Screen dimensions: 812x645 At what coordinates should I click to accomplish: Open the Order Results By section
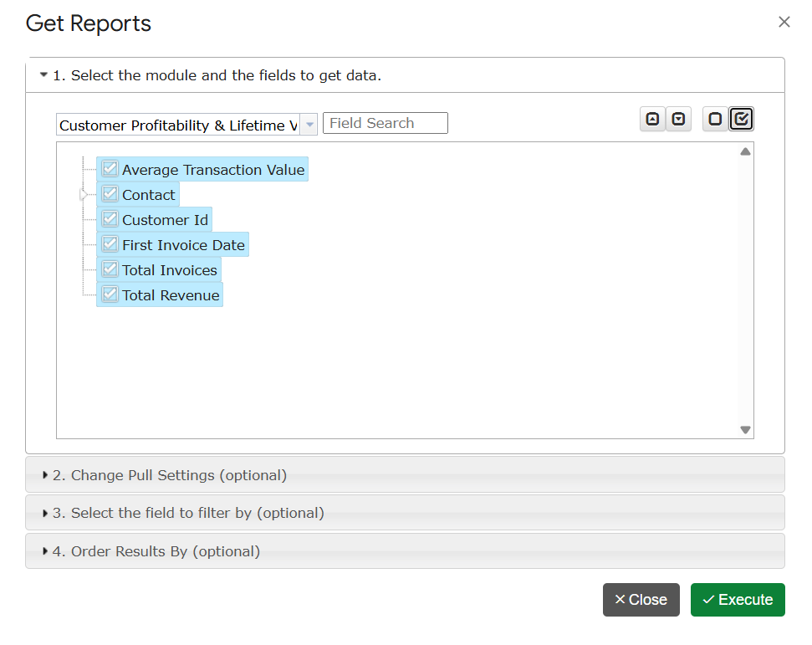point(156,551)
